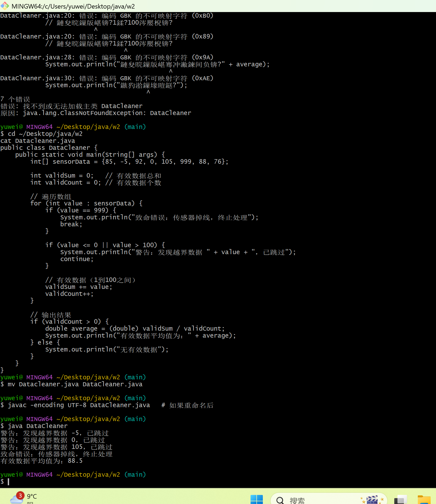This screenshot has height=504, width=436.
Task: Open the clapperboard search highlight icon
Action: [x=372, y=499]
